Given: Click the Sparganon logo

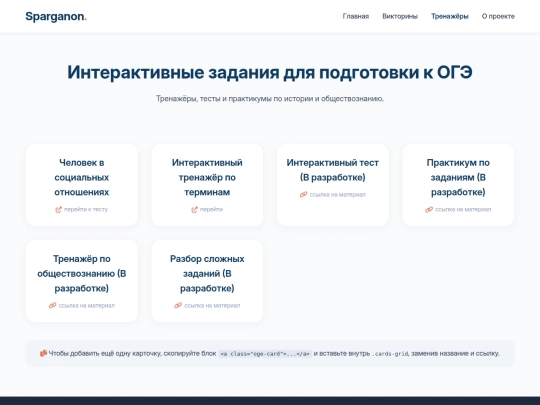Looking at the screenshot, I should tap(56, 17).
